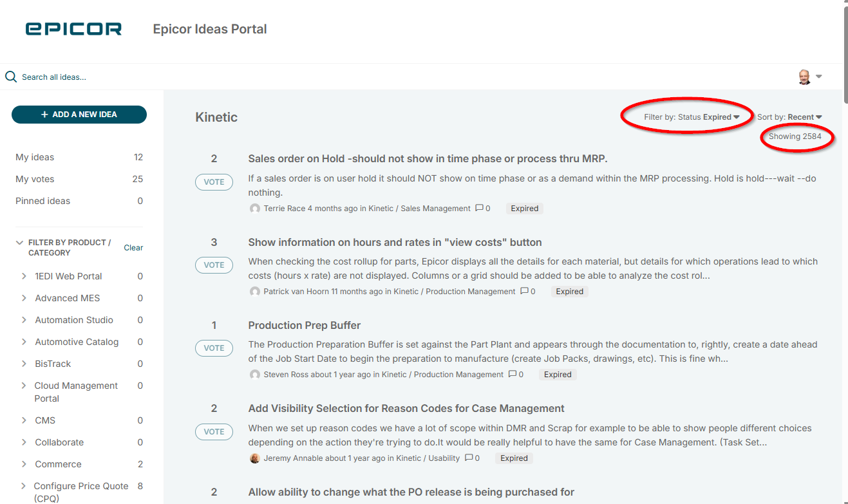Select the Automation Studio category
Viewport: 848px width, 504px height.
pos(74,320)
